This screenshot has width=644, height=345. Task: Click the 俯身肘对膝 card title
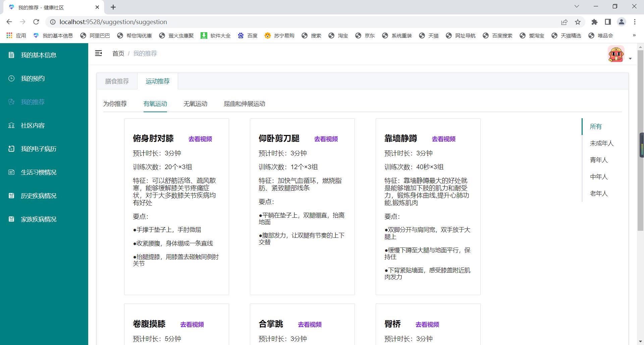[153, 139]
